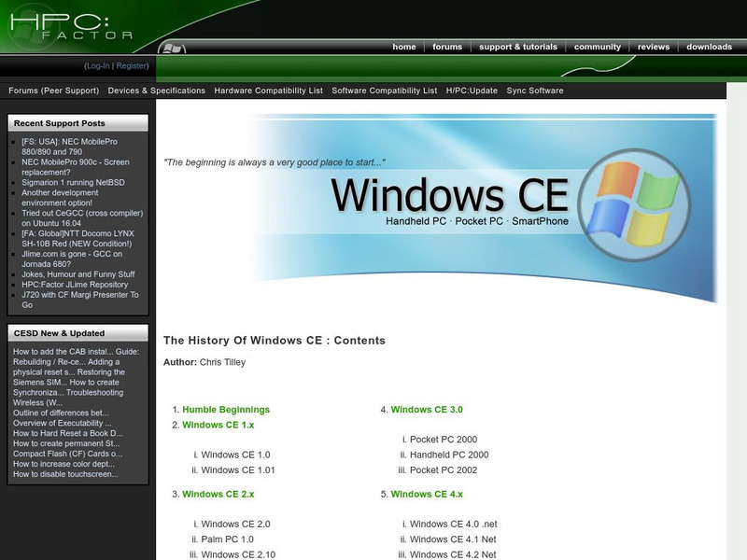Open Jokes, Humour and Funny Stuff post
Screen dimensions: 747x560
[78, 274]
